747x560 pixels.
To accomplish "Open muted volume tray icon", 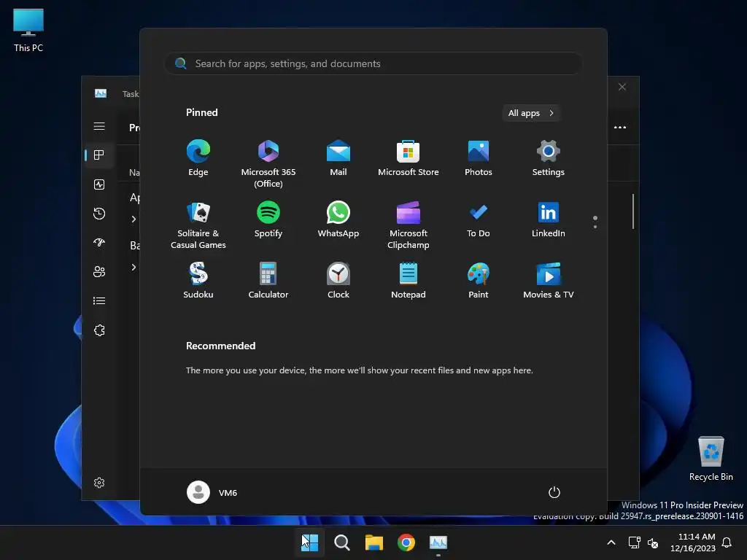I will pos(653,542).
